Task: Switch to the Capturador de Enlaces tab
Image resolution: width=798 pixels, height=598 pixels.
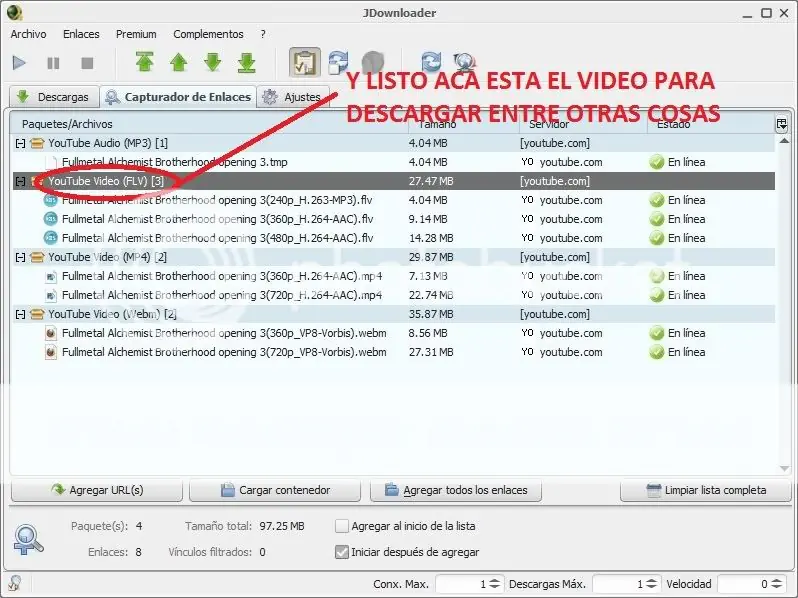Action: [x=178, y=97]
